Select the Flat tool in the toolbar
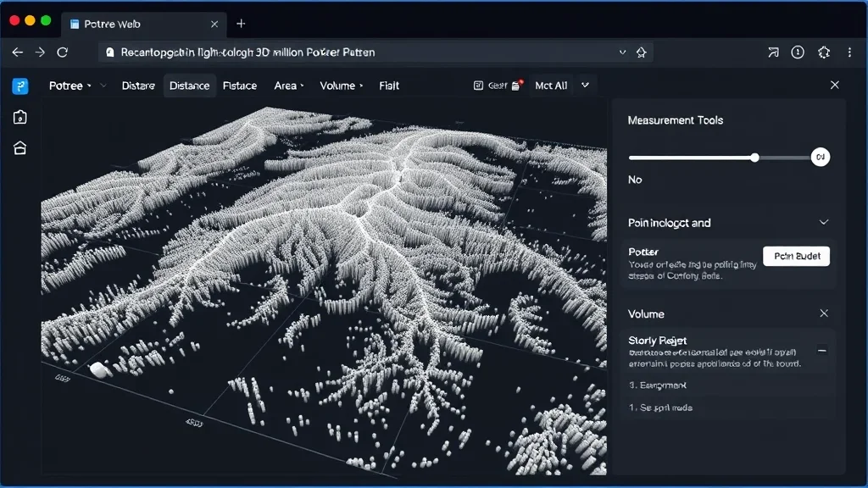This screenshot has height=488, width=868. [x=389, y=86]
